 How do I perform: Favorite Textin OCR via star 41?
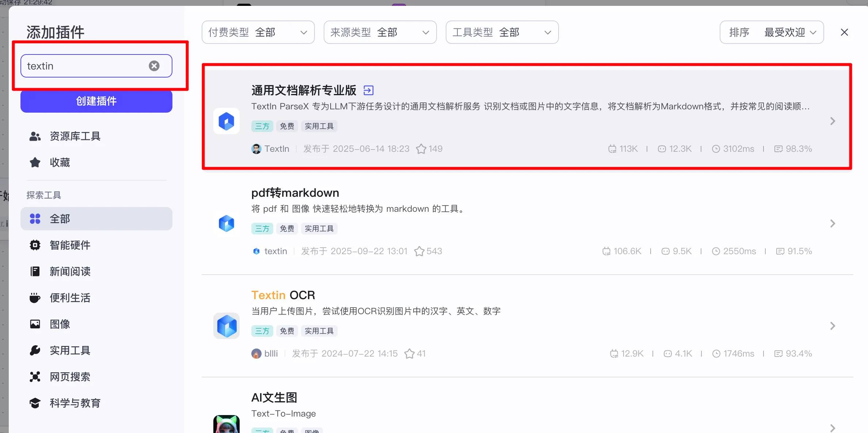[410, 354]
